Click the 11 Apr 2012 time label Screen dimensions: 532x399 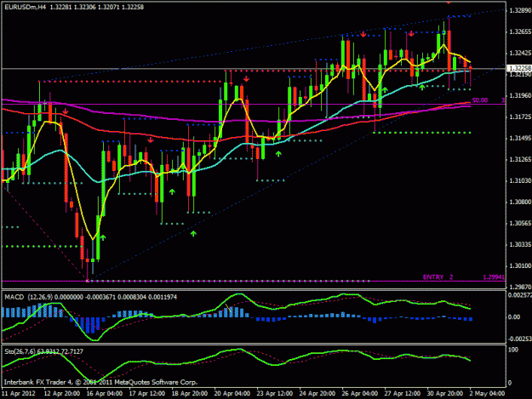click(19, 394)
